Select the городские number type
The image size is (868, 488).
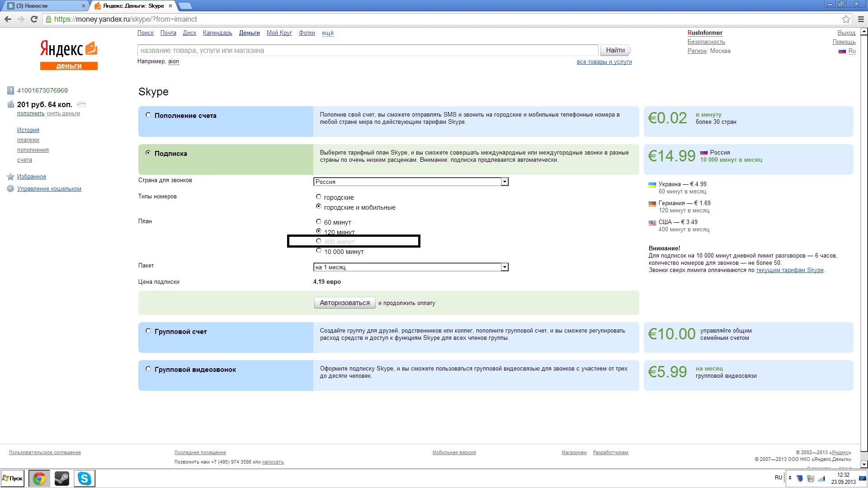pyautogui.click(x=319, y=197)
